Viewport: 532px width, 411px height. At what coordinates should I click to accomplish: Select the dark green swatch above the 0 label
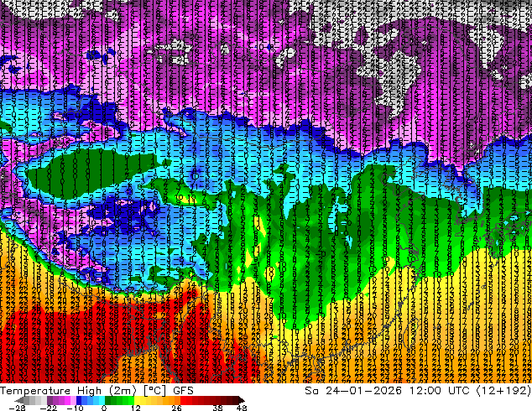pyautogui.click(x=107, y=400)
